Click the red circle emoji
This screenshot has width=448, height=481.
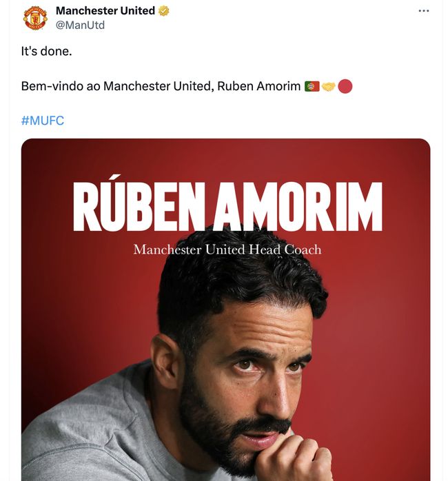pos(345,87)
